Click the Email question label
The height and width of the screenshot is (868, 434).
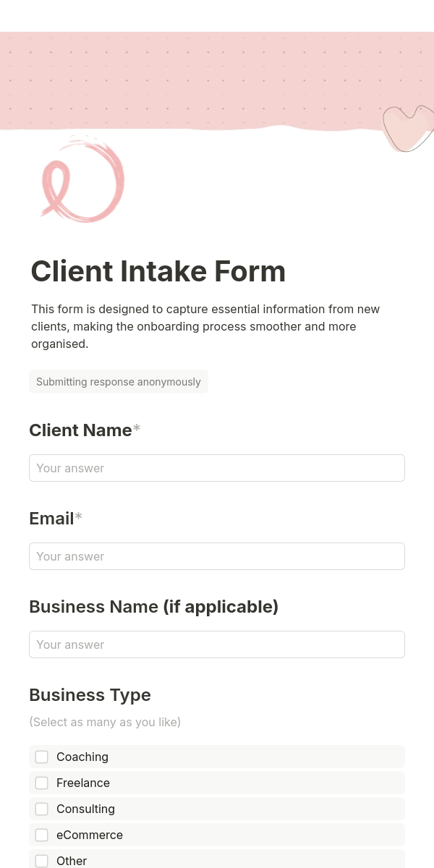click(x=51, y=519)
